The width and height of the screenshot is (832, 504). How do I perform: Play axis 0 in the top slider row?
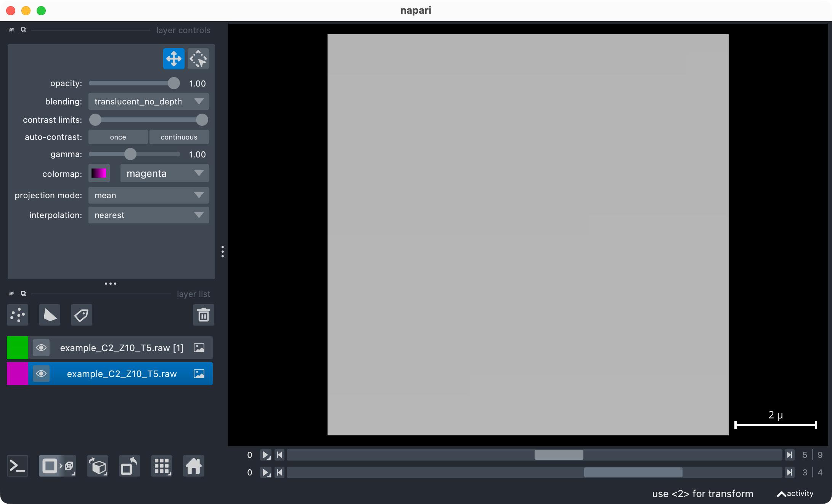(265, 455)
